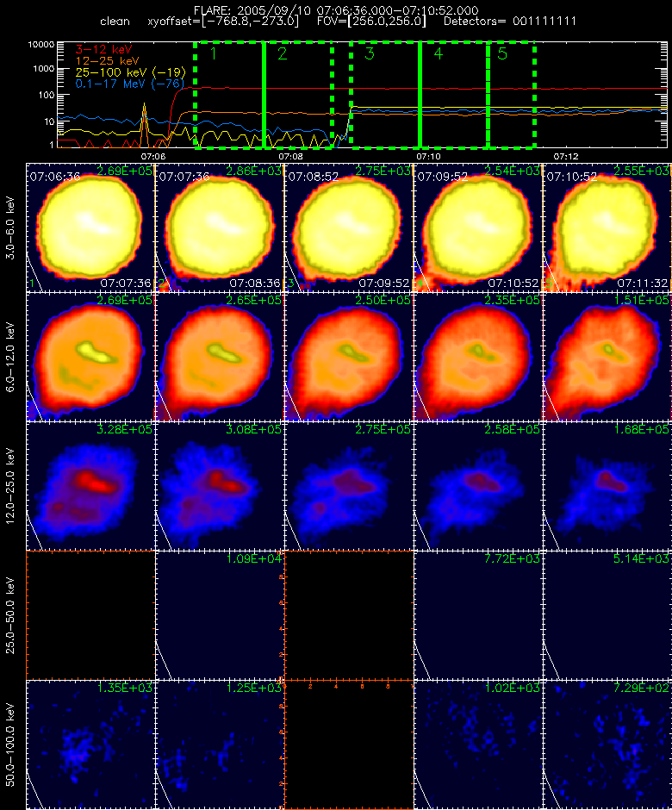Open the 50.0-100.0 keV image labeled 7.29E+02
This screenshot has width=672, height=810.
click(607, 745)
